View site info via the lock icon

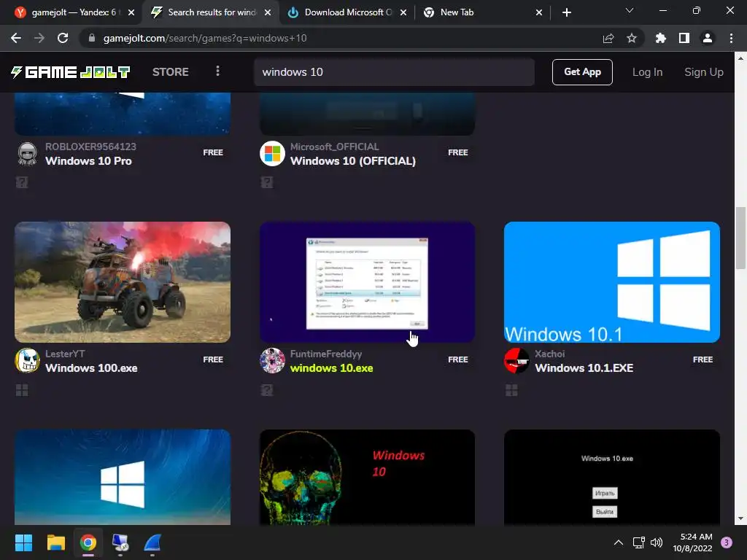92,38
